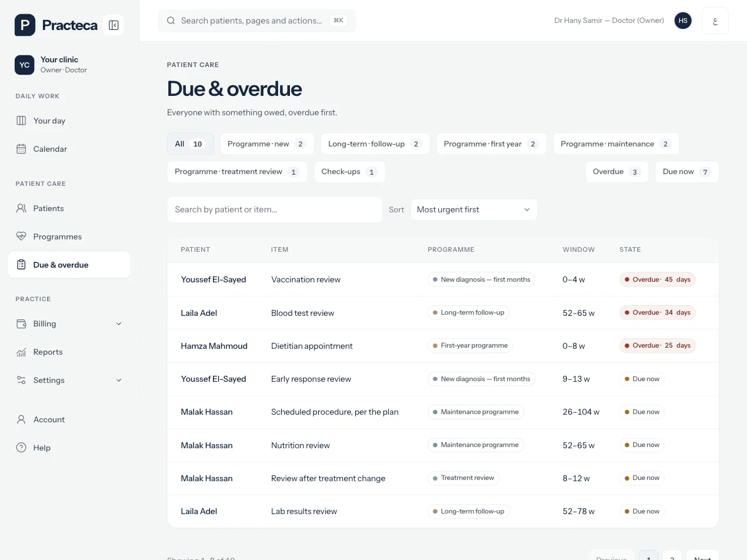Click the Overdue · 25 days badge

(x=658, y=345)
